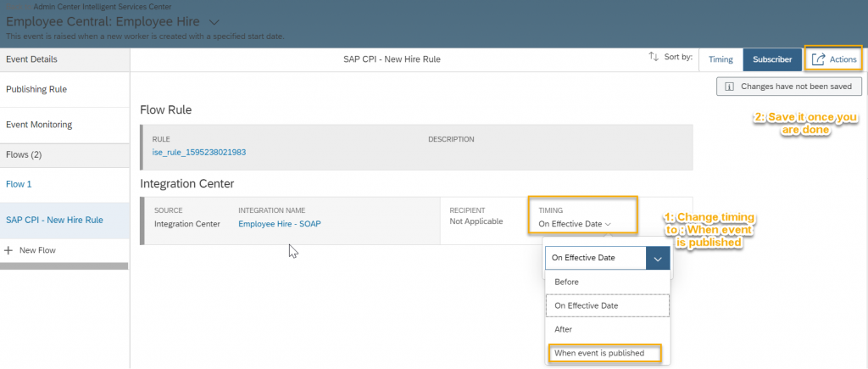Expand the Employee Hire event title chevron
Viewport: 868px width, 369px height.
click(214, 22)
